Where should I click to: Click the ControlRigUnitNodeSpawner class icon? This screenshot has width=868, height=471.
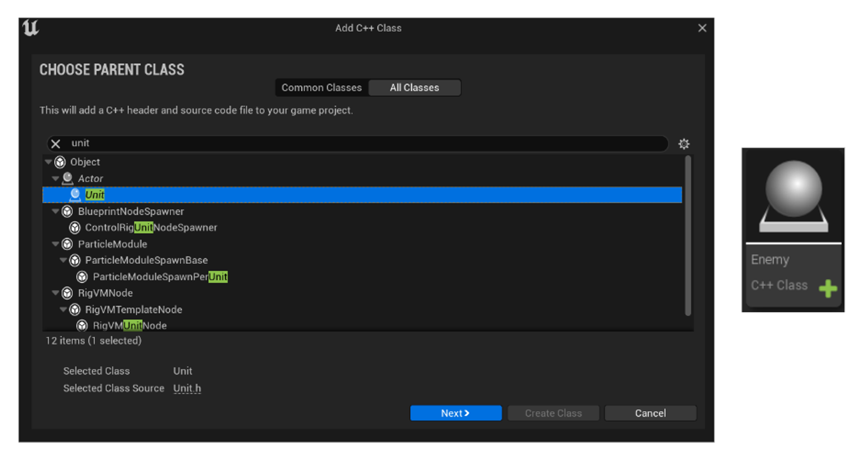[x=75, y=227]
